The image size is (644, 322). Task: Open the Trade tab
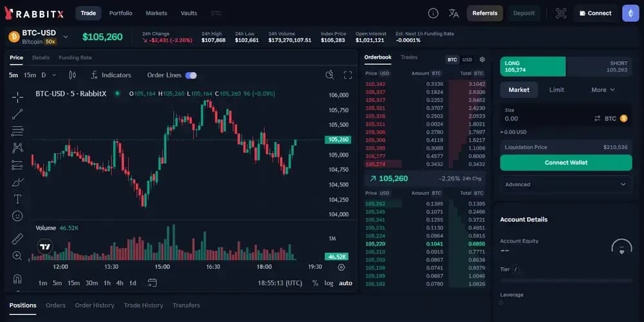(88, 13)
